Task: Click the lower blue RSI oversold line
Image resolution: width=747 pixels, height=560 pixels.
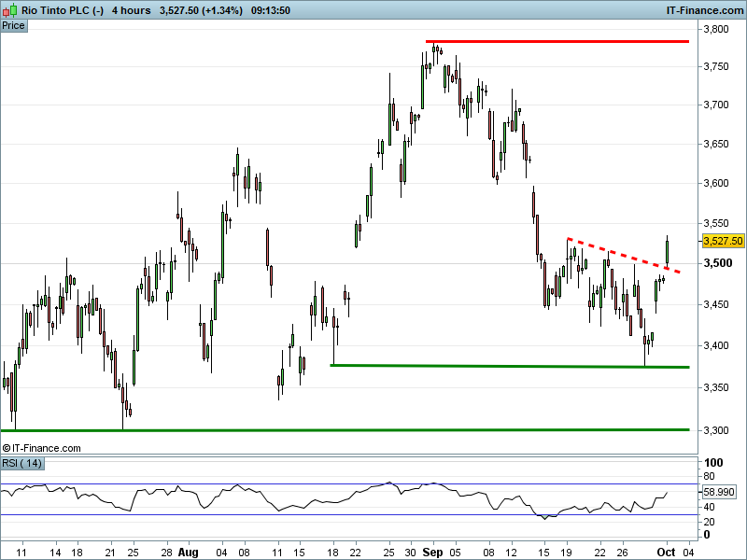Action: pyautogui.click(x=349, y=515)
